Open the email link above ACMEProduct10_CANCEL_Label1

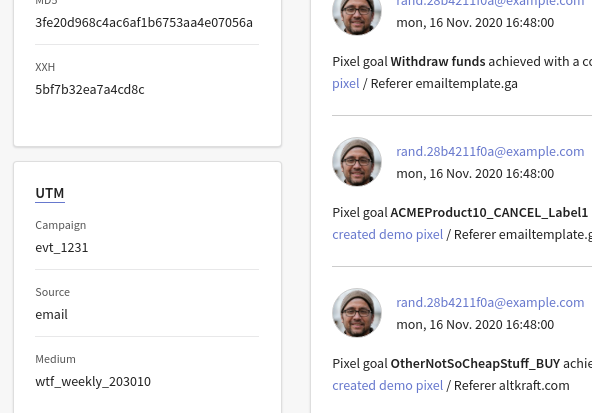point(490,151)
